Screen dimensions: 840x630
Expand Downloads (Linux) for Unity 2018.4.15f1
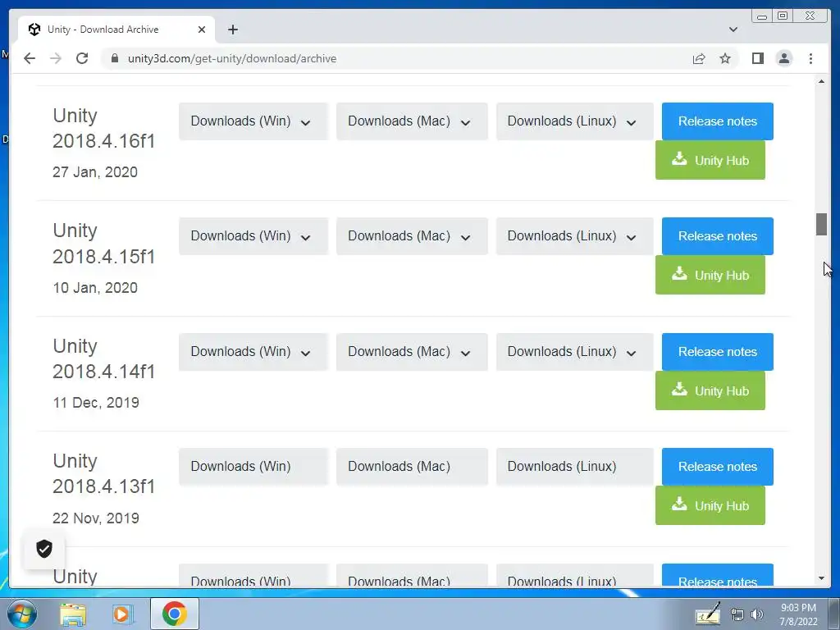(x=574, y=236)
